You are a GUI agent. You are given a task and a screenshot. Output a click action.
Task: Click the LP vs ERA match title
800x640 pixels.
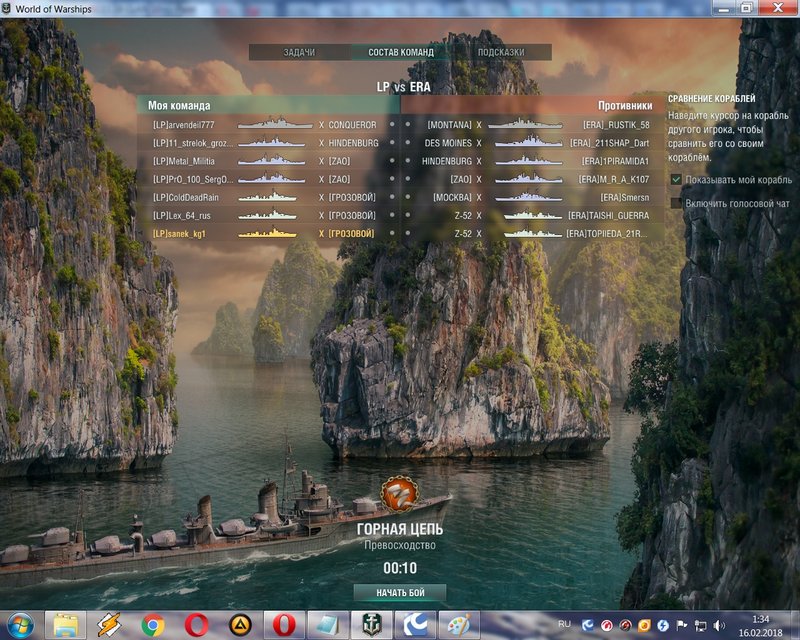coord(403,87)
